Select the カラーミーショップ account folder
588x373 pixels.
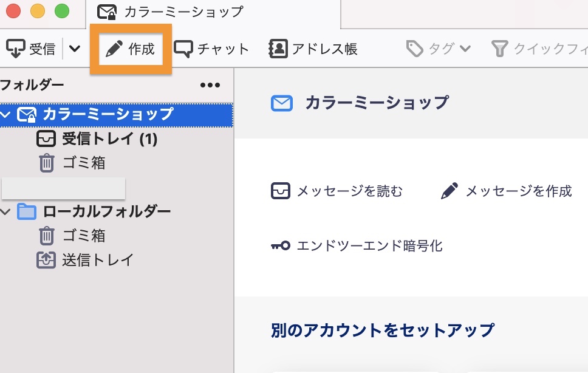pyautogui.click(x=108, y=114)
